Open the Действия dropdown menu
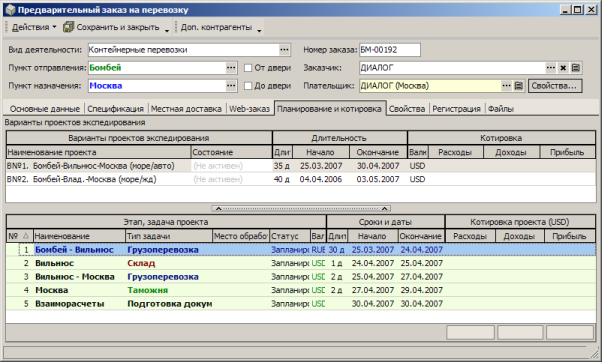Screen dimensions: 602x362 [34, 27]
